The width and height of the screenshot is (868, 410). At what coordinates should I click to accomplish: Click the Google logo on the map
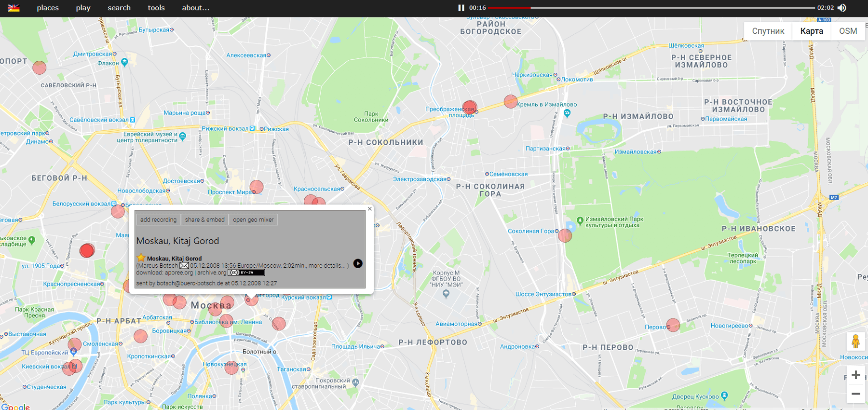15,407
